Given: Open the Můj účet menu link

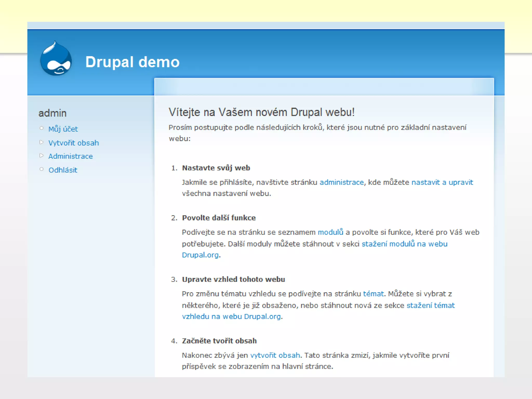Looking at the screenshot, I should click(63, 129).
